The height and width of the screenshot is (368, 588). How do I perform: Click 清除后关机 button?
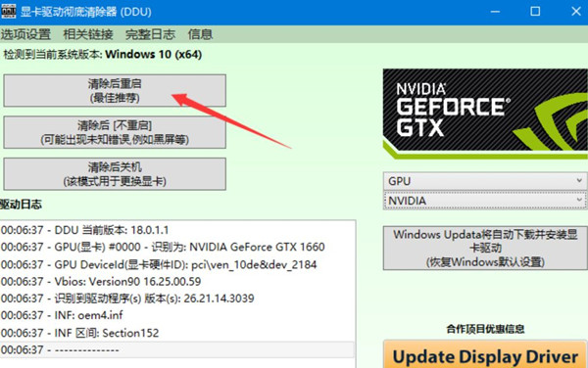coord(115,174)
